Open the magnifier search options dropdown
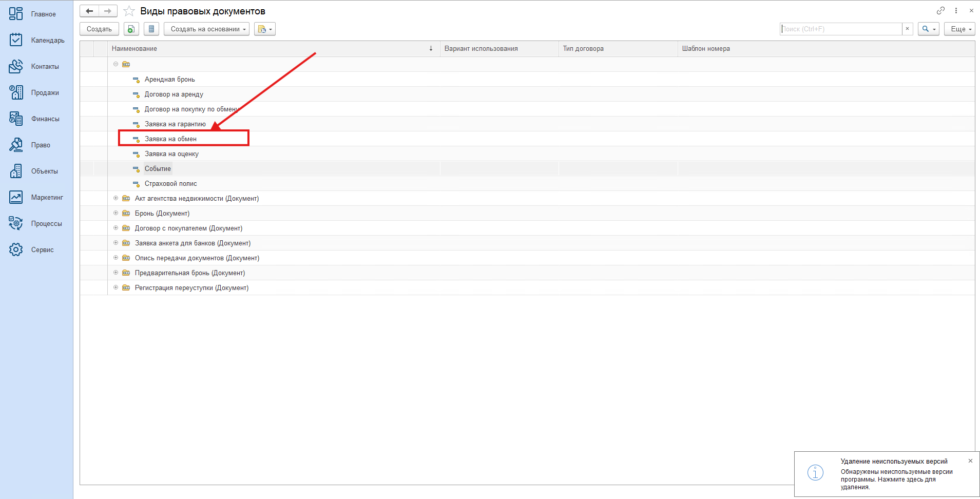The image size is (980, 499). pyautogui.click(x=928, y=29)
